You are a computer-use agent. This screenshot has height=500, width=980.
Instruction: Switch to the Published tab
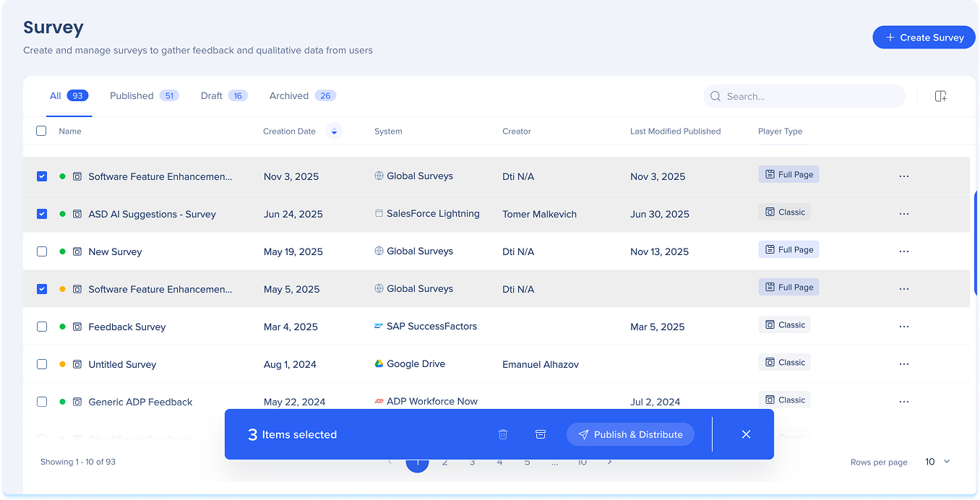click(143, 96)
